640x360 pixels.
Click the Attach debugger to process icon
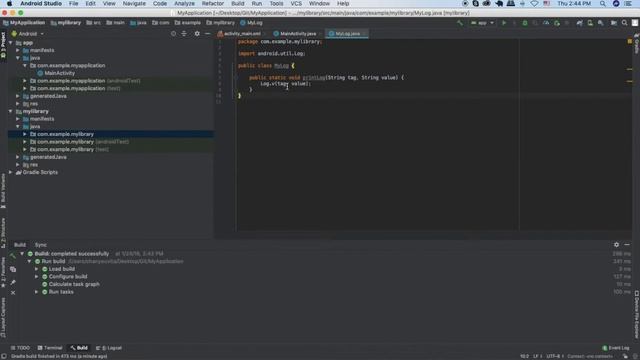pos(557,23)
